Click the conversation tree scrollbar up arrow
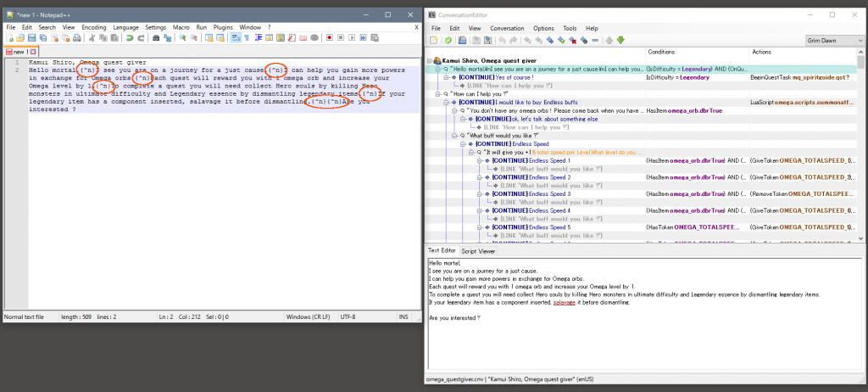 coord(861,52)
